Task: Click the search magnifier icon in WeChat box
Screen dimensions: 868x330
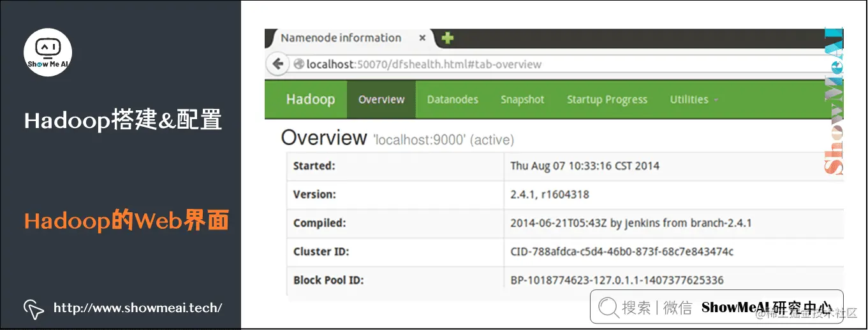Action: pos(608,308)
